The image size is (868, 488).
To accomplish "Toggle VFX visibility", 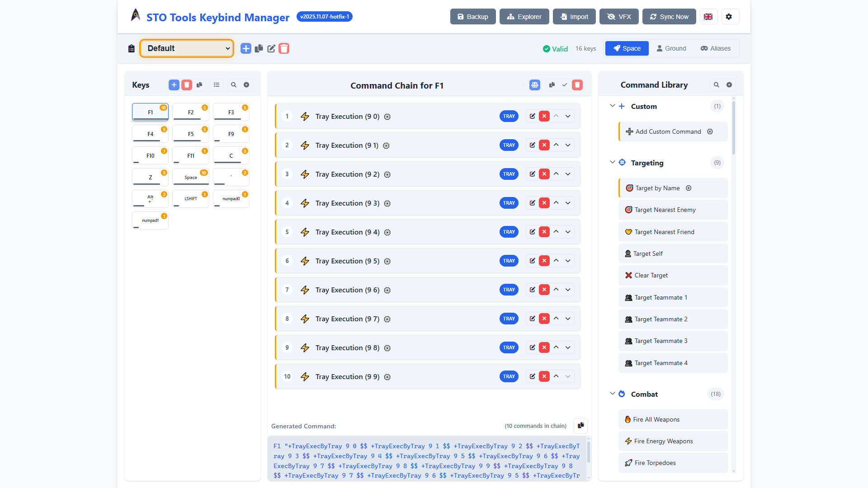I will click(619, 16).
